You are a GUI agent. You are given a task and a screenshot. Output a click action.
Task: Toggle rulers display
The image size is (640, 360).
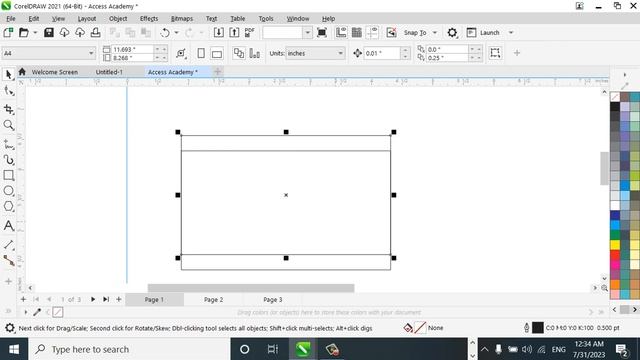click(341, 33)
